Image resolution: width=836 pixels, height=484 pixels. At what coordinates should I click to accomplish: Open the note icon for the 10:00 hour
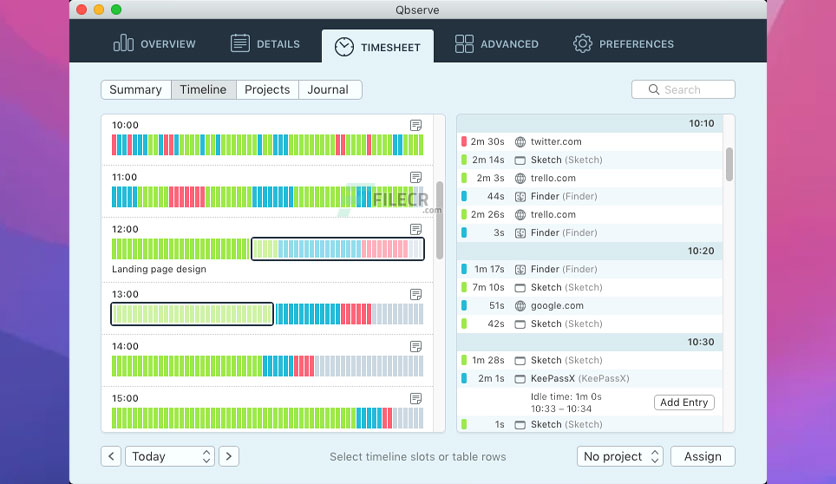pos(416,125)
